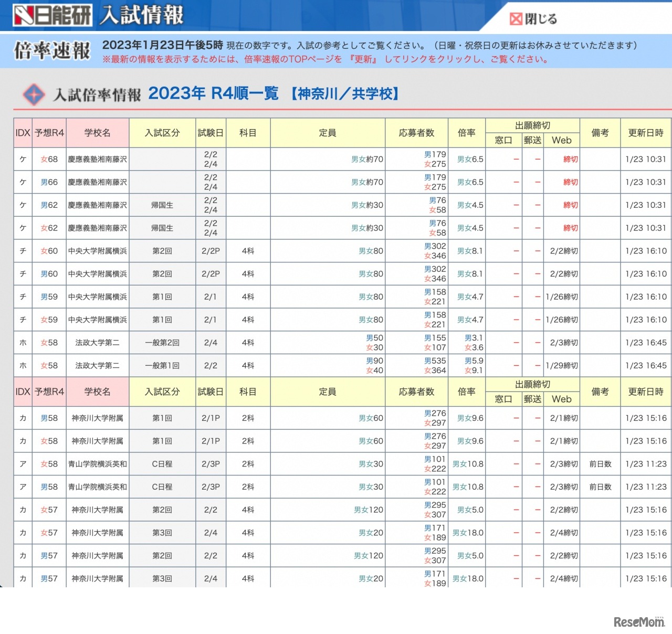
Task: Click the Nichinoken (日能研) logo
Action: (52, 15)
